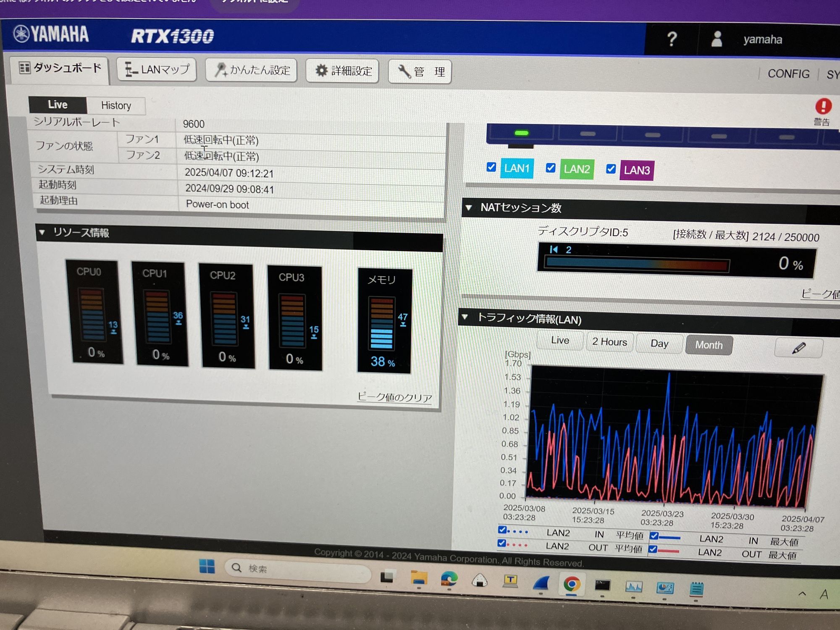Click the lit green port indicator
The image size is (840, 630).
[521, 133]
